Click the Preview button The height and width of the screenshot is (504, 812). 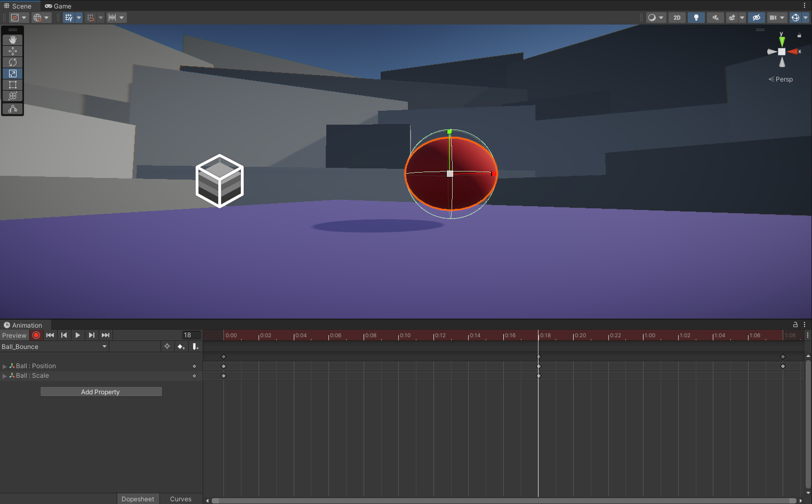coord(14,336)
